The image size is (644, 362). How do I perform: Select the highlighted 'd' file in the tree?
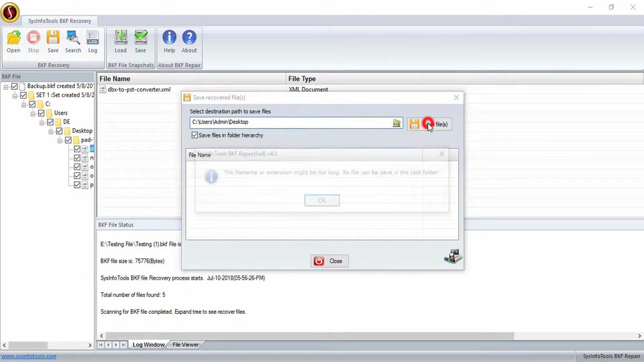92,149
